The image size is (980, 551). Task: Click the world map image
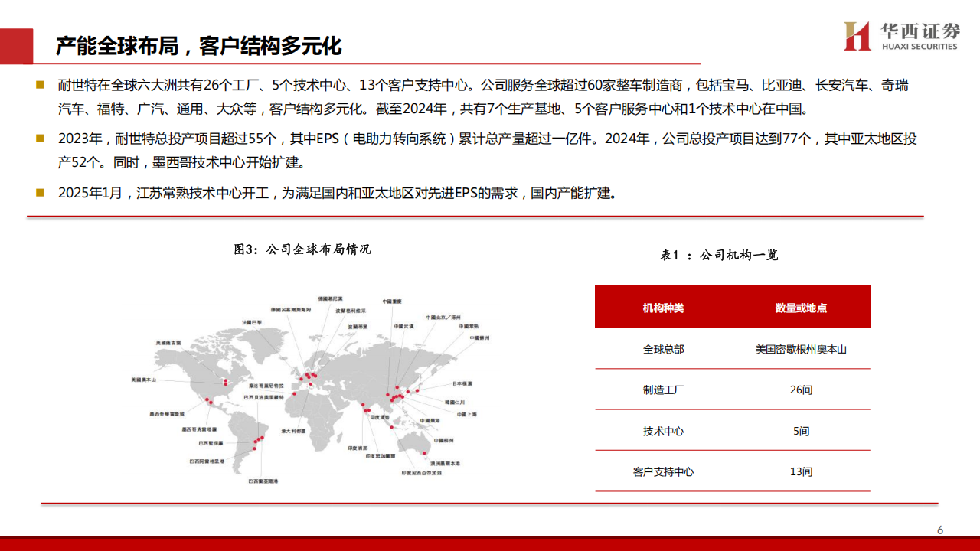coord(310,390)
